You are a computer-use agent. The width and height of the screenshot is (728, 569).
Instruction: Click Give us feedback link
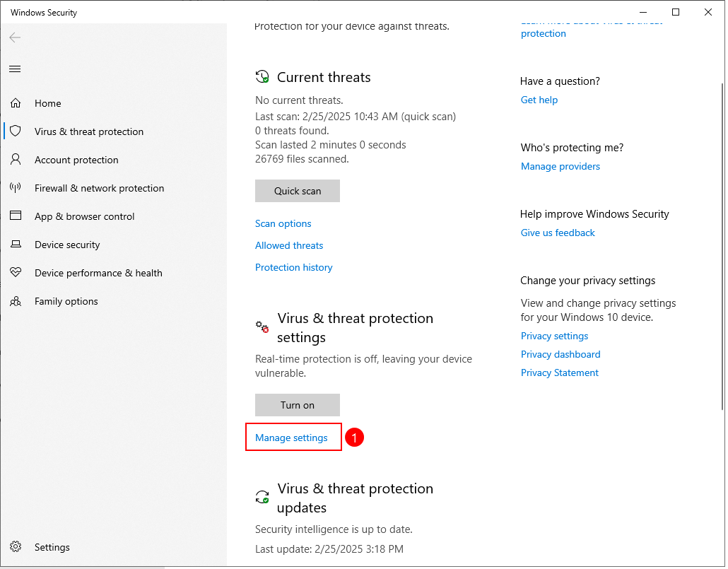click(558, 233)
